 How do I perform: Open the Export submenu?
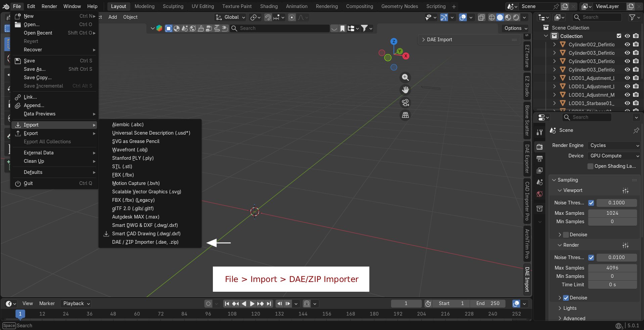coord(55,133)
